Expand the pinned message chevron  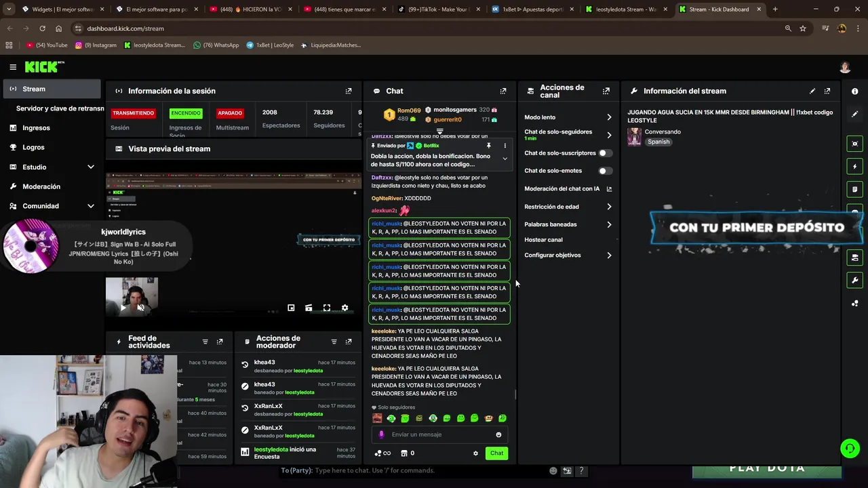(x=505, y=159)
